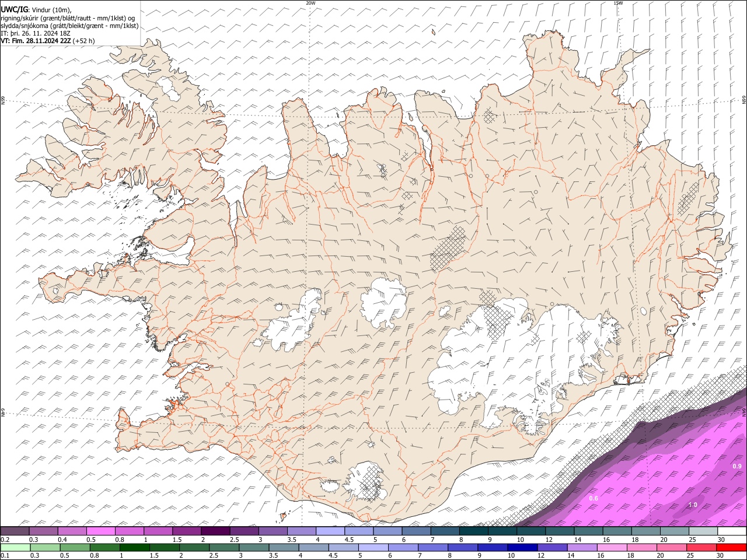Click the 'slydda/snjókoma' legend description line
Image resolution: width=747 pixels, height=560 pixels.
click(69, 26)
